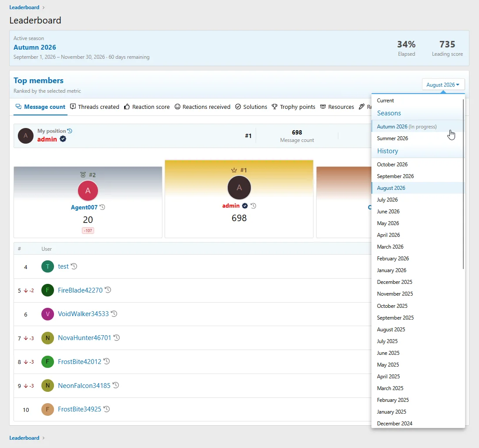Click FireBlade42270's dark green avatar
This screenshot has width=479, height=448.
(47, 290)
